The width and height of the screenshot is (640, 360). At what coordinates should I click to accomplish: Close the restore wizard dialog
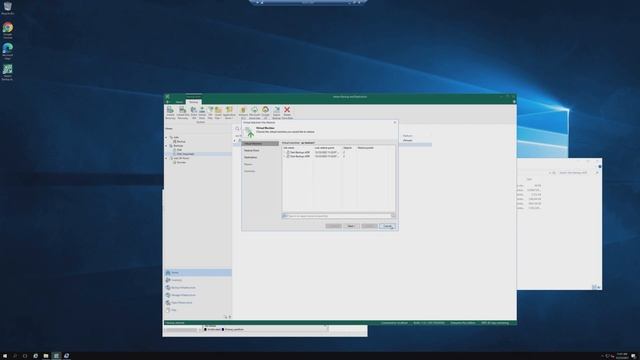click(x=394, y=122)
